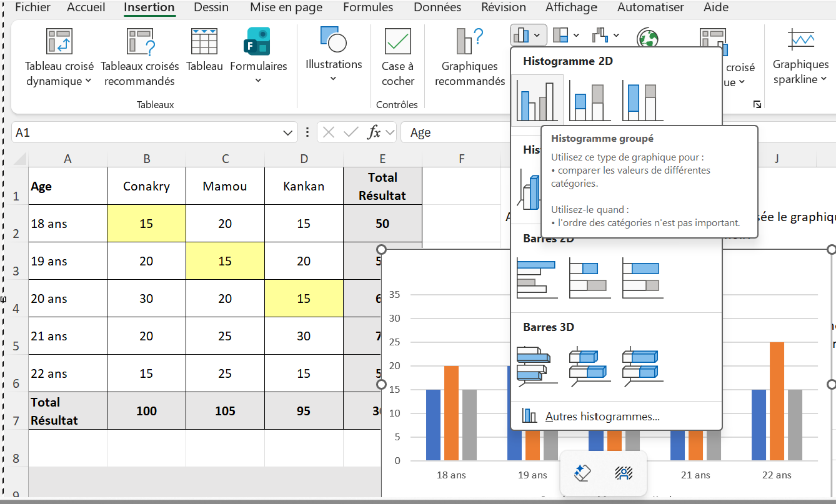The height and width of the screenshot is (504, 836).
Task: Choose the 100% stacked bar under Barres 2D
Action: (642, 279)
